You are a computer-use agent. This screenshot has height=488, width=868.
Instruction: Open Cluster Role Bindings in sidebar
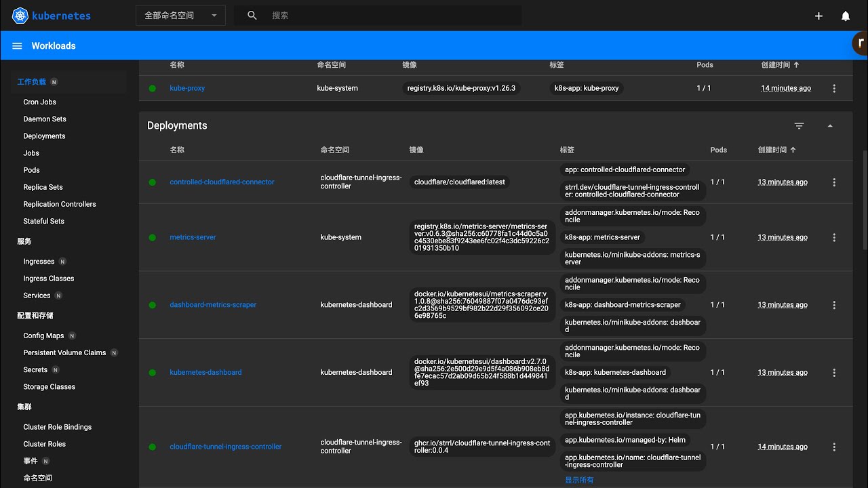pyautogui.click(x=58, y=427)
